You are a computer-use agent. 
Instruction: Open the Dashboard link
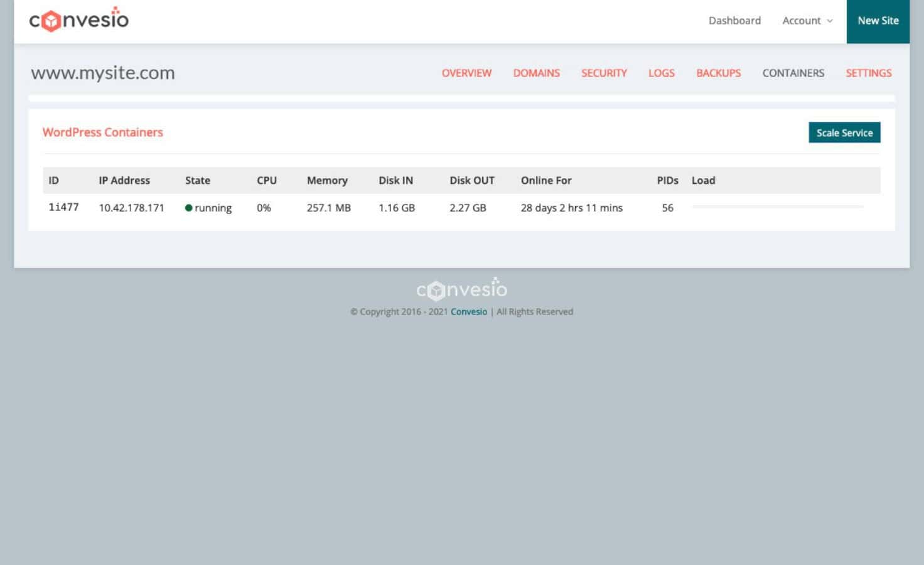click(734, 20)
